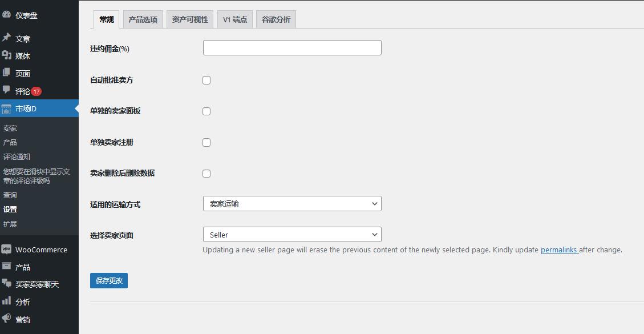Image resolution: width=644 pixels, height=334 pixels.
Task: Click the 违约佣金(%) input field
Action: pyautogui.click(x=291, y=48)
